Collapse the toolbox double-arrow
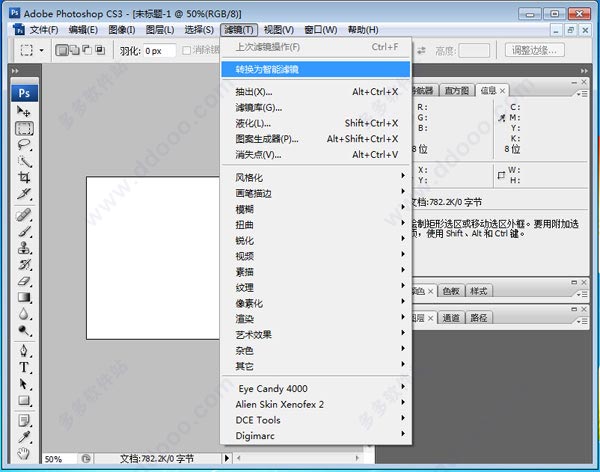The height and width of the screenshot is (472, 600). [x=15, y=71]
